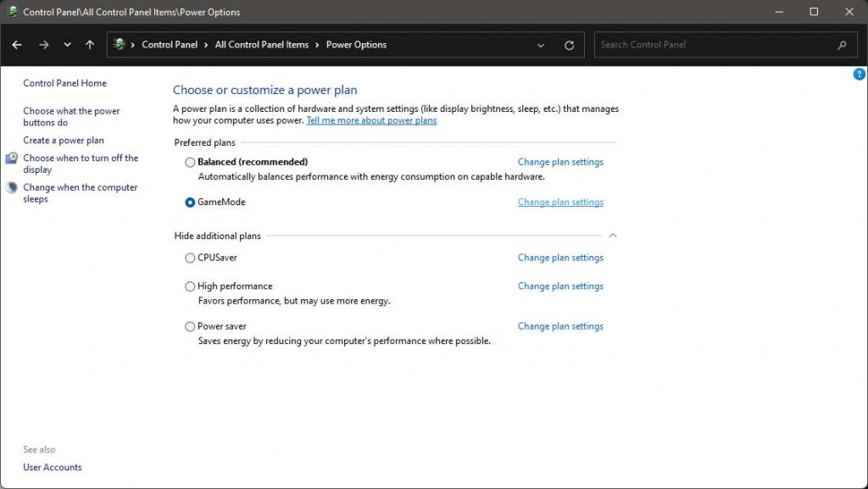Navigate to All Control Panel Items breadcrumb
The image size is (868, 489).
(x=262, y=45)
